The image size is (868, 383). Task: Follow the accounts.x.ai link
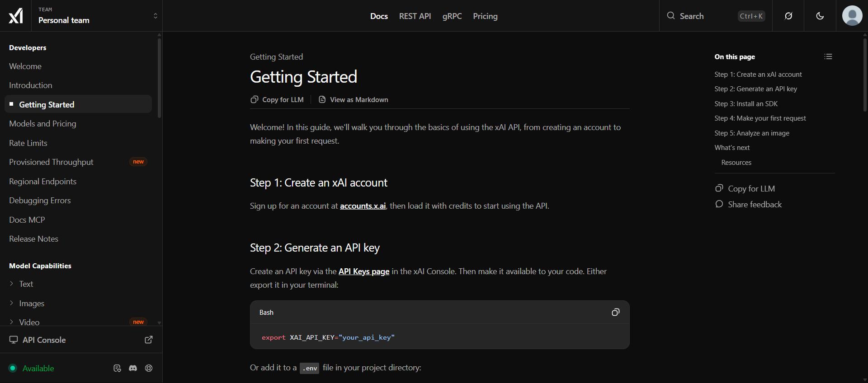tap(363, 206)
